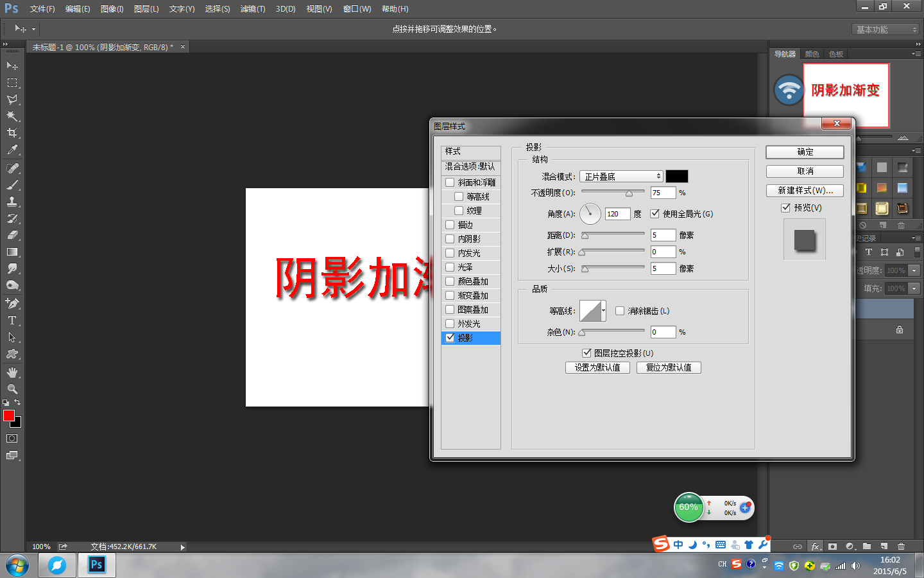Screen dimensions: 924x578
Task: Click the layer effects fx icon
Action: point(815,547)
